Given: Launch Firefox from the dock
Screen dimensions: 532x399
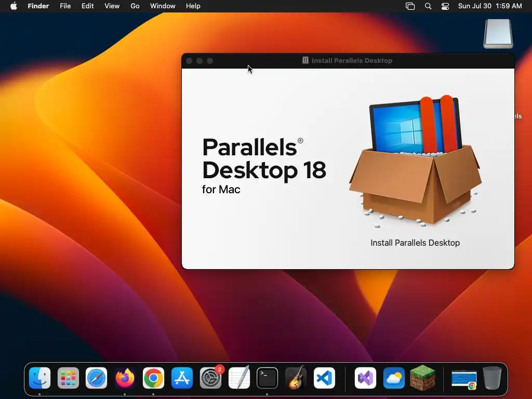Looking at the screenshot, I should pos(125,378).
